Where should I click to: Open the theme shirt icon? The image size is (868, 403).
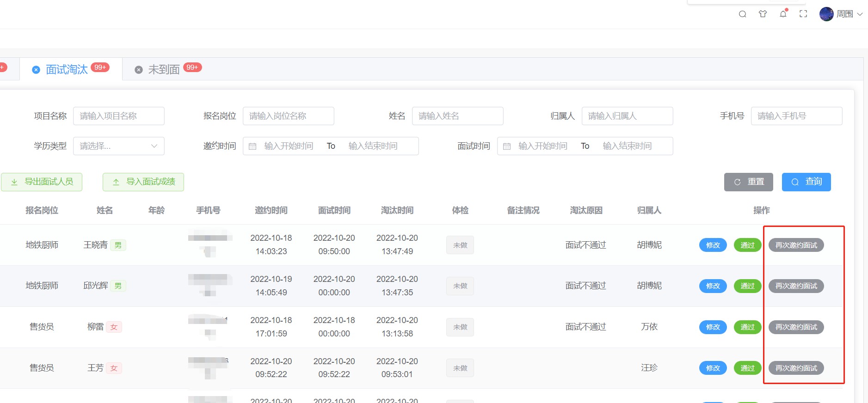point(763,14)
